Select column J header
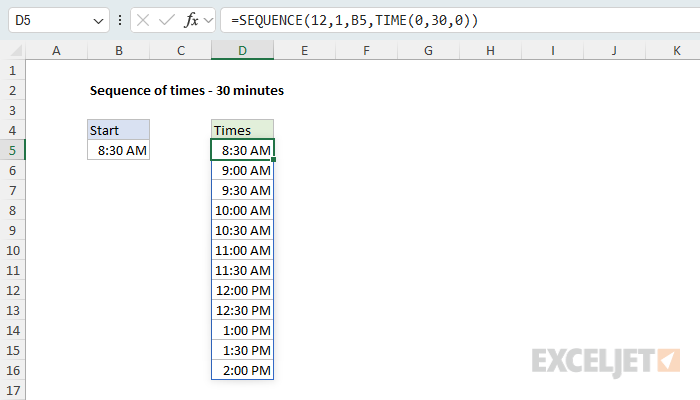 pyautogui.click(x=614, y=50)
